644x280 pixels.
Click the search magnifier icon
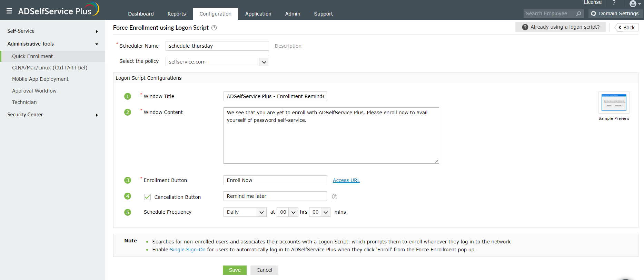click(579, 13)
